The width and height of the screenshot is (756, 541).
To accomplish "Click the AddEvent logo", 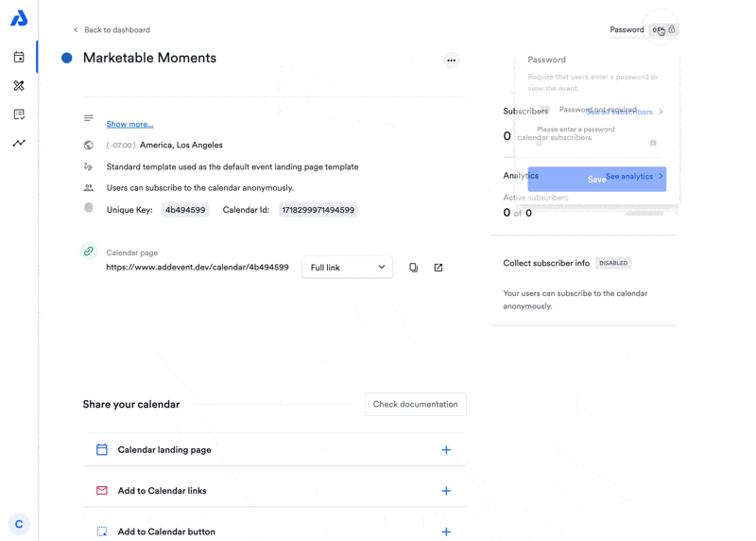I will (x=19, y=18).
